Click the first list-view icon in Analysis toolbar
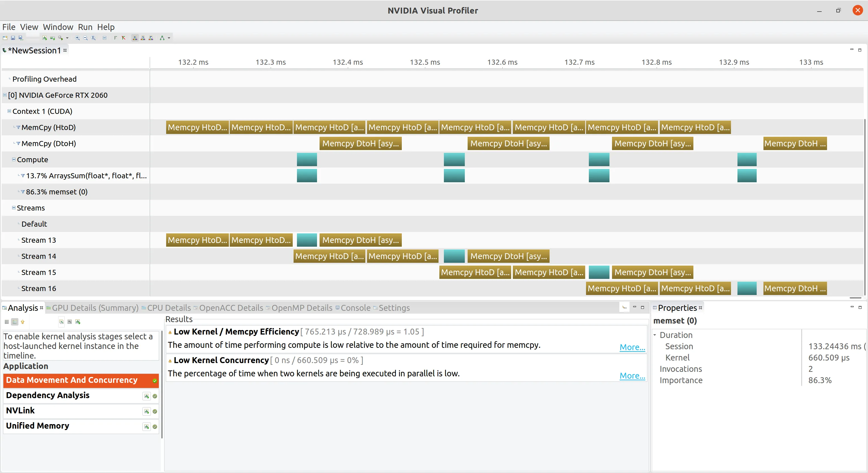This screenshot has height=473, width=868. 7,322
